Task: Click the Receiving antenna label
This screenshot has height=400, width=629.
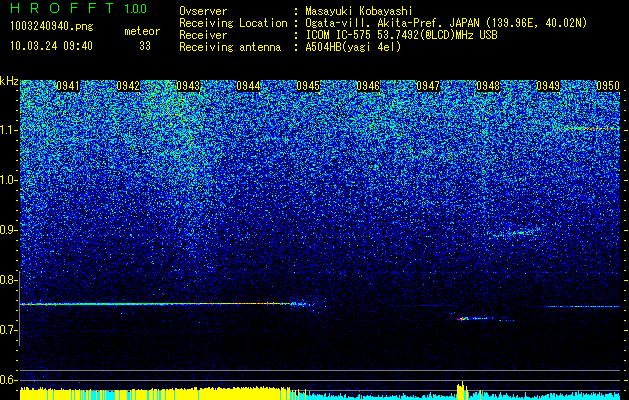Action: point(230,47)
